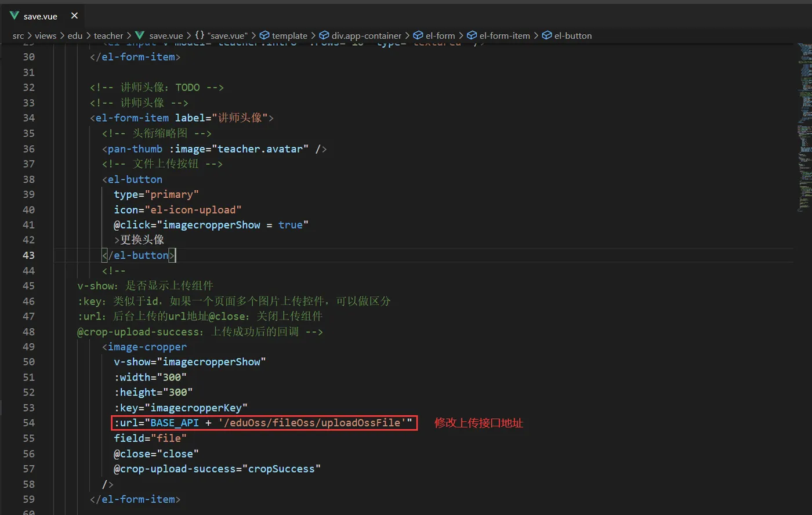Click v-show="imagecropperShow" attribute
Viewport: 812px width, 515px height.
[x=190, y=362]
